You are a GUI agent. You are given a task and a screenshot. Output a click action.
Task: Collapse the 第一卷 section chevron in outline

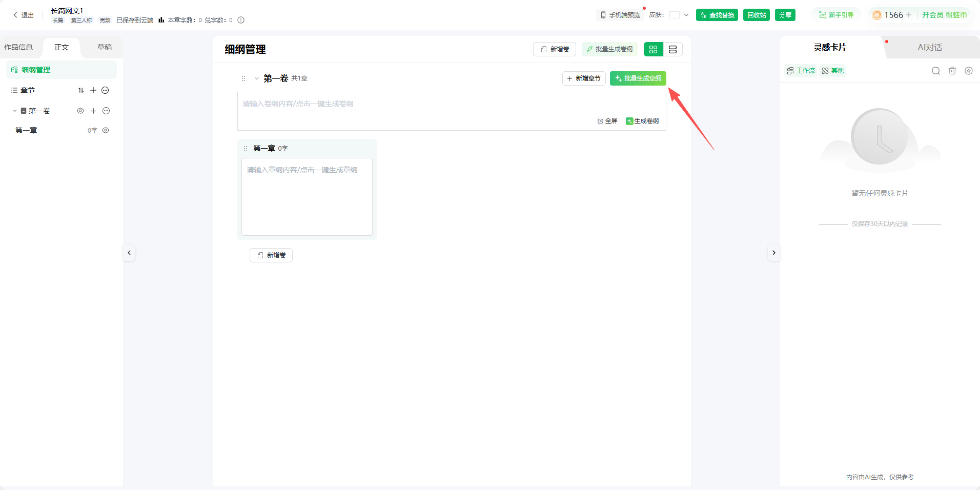pyautogui.click(x=257, y=78)
